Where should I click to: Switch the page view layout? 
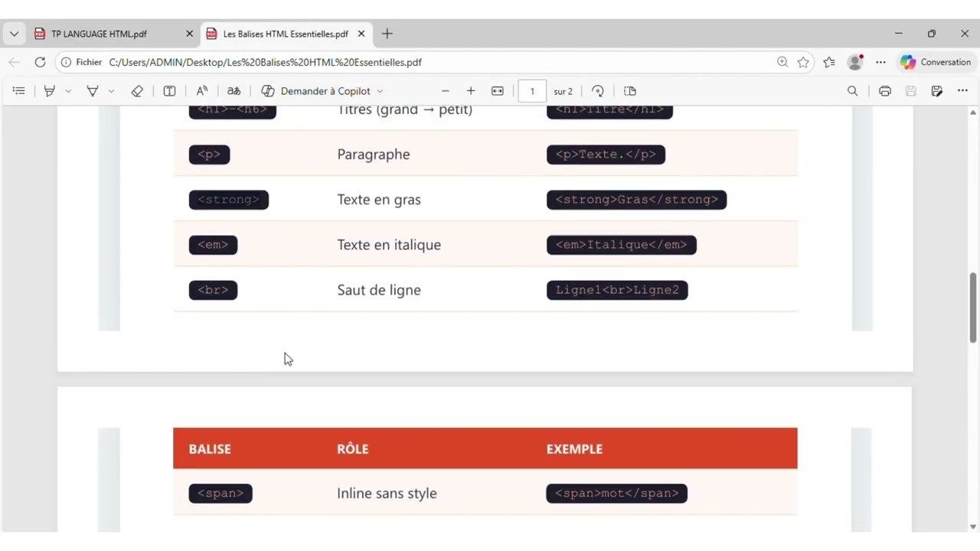click(x=630, y=91)
